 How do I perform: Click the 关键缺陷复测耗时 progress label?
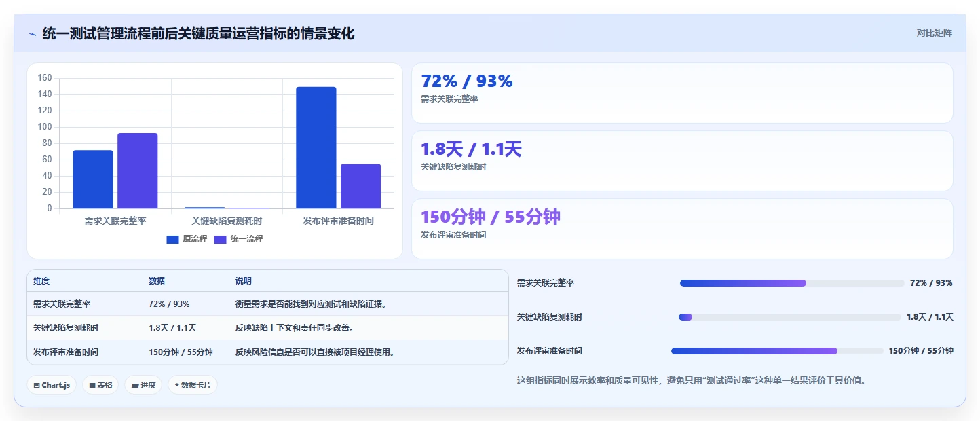(x=550, y=317)
